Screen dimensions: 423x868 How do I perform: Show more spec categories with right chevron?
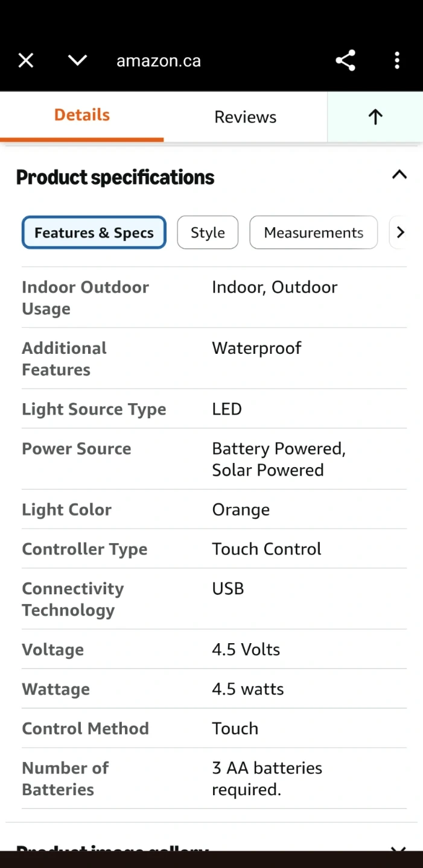tap(399, 233)
